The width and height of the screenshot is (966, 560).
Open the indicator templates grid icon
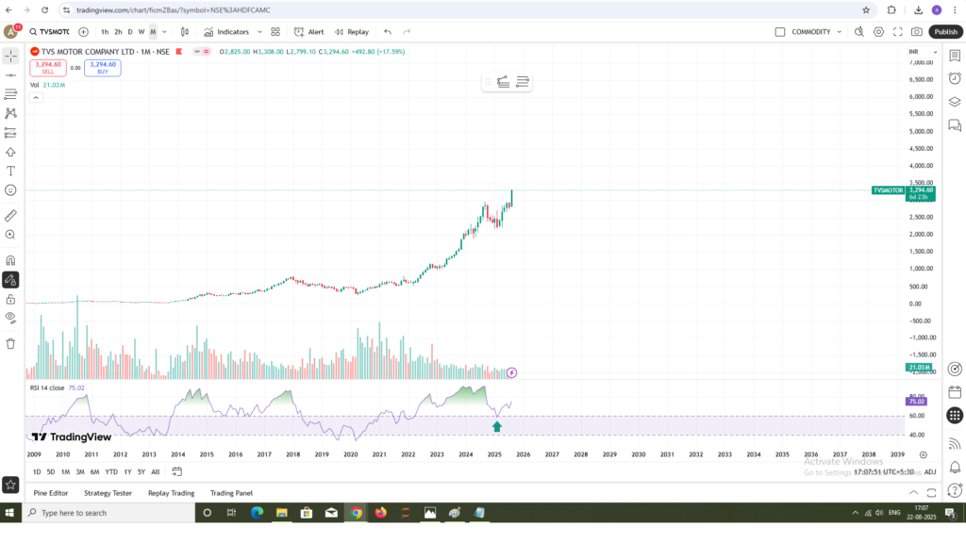275,32
